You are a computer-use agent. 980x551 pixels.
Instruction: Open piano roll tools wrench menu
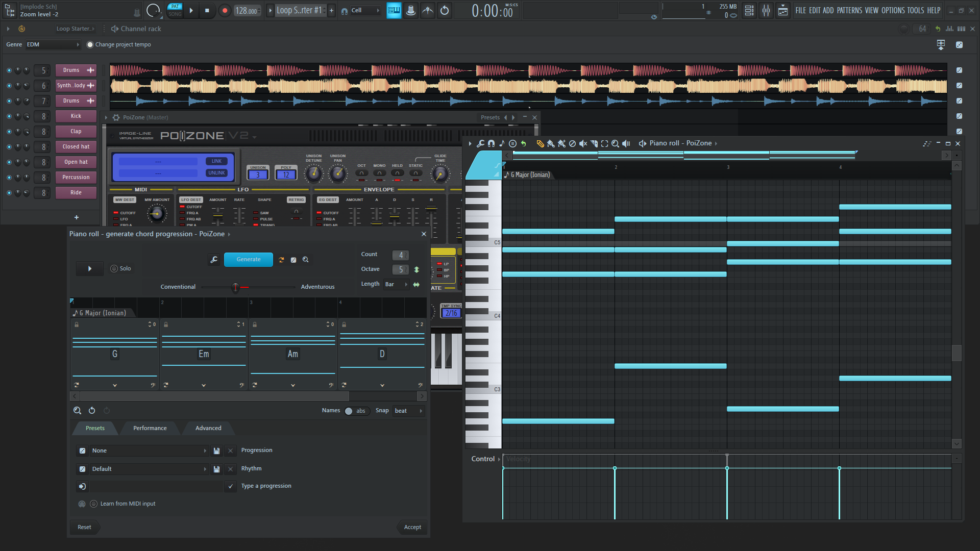[480, 143]
